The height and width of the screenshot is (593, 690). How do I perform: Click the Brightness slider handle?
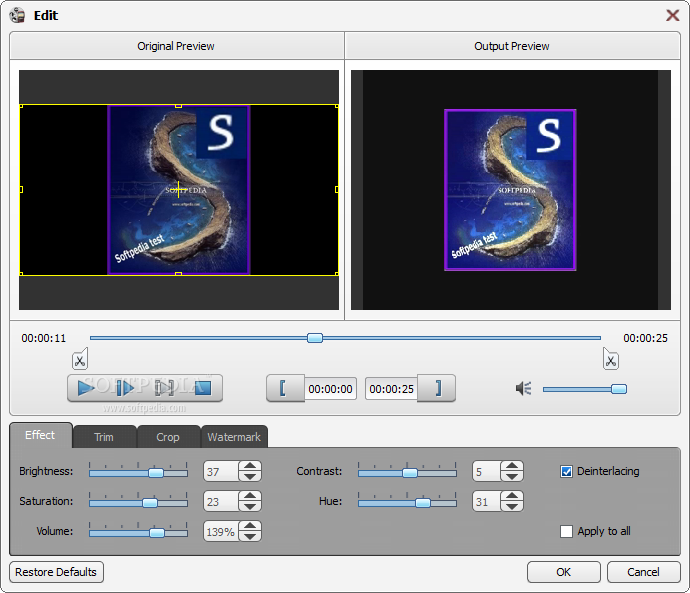click(156, 473)
